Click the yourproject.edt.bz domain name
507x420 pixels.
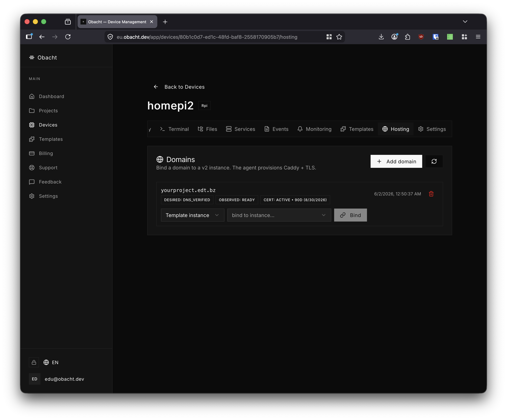(188, 190)
